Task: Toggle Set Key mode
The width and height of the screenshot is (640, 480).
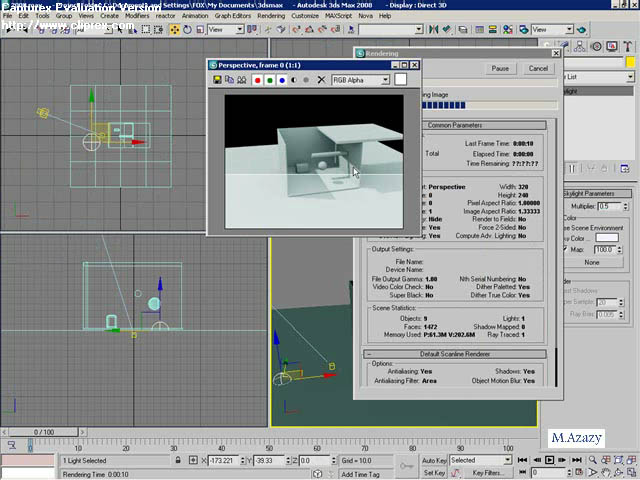Action: click(434, 473)
